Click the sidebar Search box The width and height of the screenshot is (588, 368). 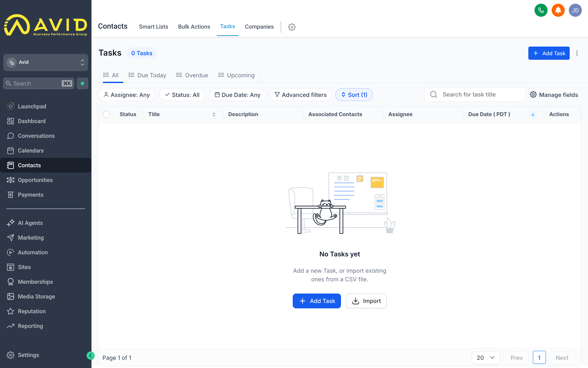(39, 83)
